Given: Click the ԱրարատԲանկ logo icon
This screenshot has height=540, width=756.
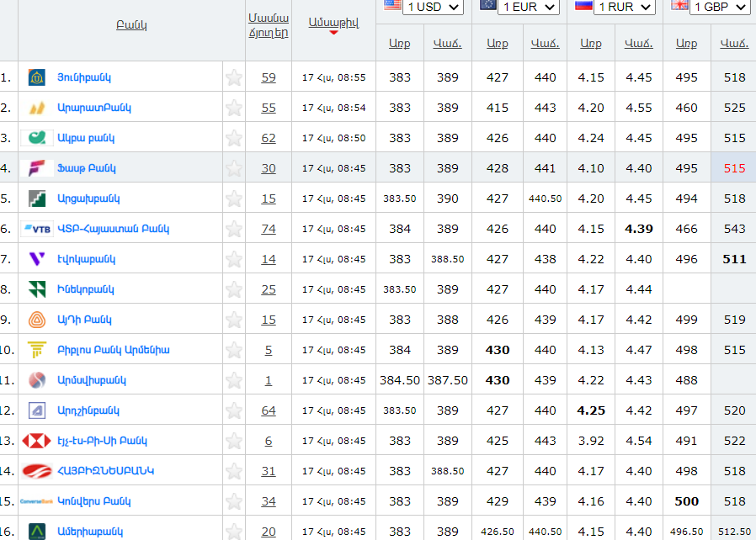Looking at the screenshot, I should point(37,108).
